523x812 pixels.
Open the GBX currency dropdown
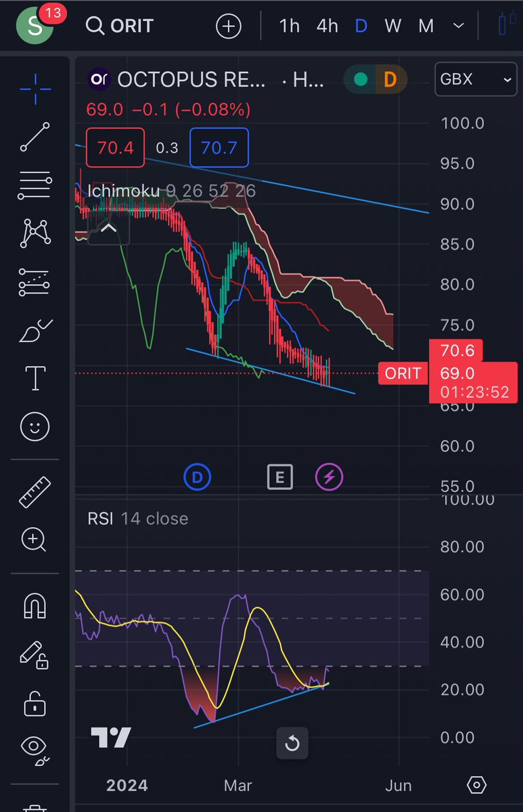475,80
